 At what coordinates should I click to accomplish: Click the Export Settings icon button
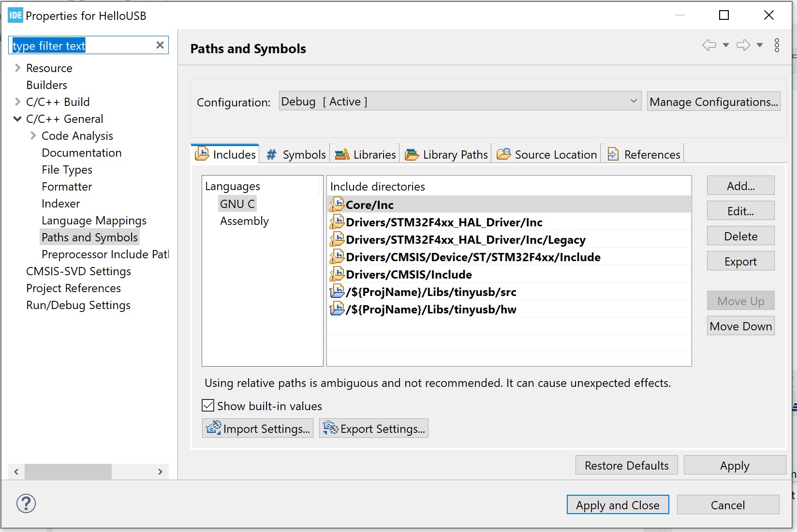(330, 428)
